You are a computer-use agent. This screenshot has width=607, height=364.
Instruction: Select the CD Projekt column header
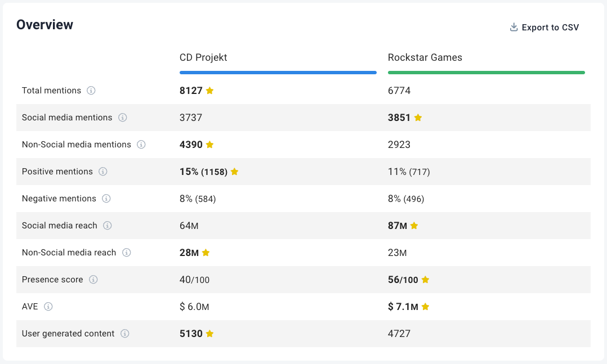point(203,57)
